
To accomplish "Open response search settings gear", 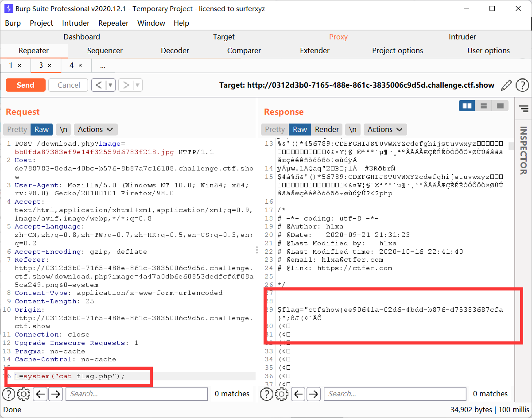I will 281,394.
